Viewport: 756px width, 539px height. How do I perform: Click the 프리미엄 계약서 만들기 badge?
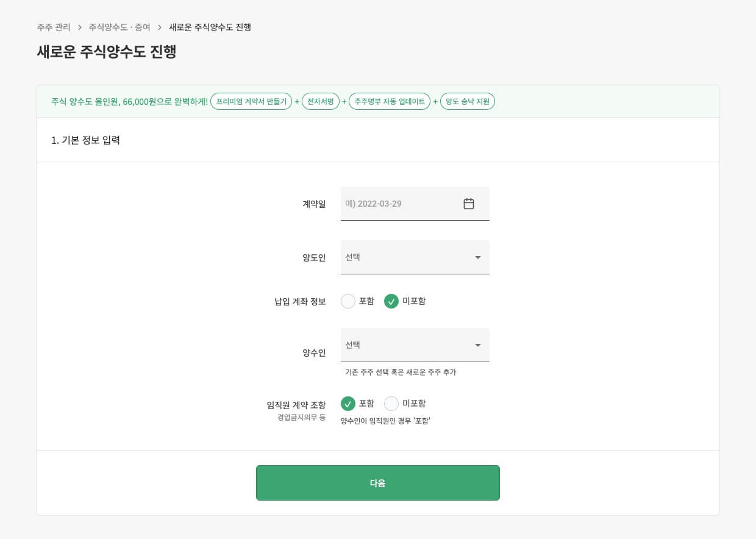click(x=251, y=101)
